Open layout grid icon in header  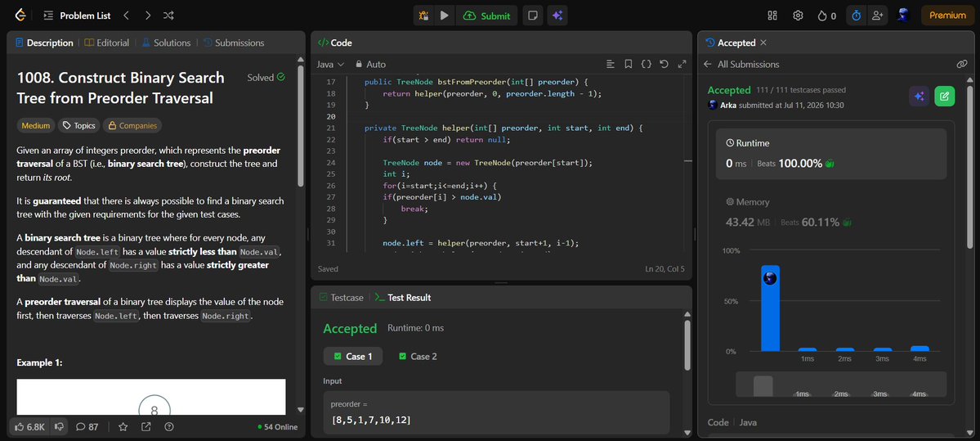tap(772, 16)
